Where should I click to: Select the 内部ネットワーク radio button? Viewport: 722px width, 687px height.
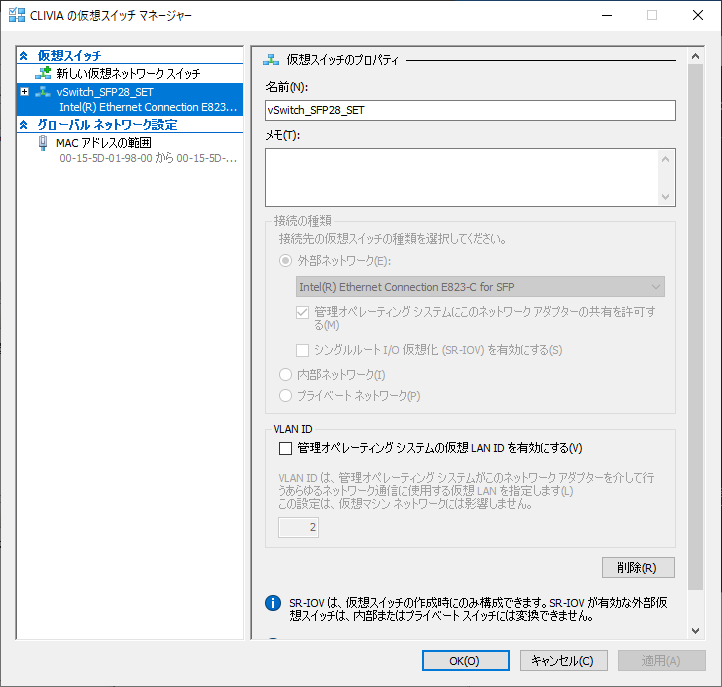(x=285, y=374)
